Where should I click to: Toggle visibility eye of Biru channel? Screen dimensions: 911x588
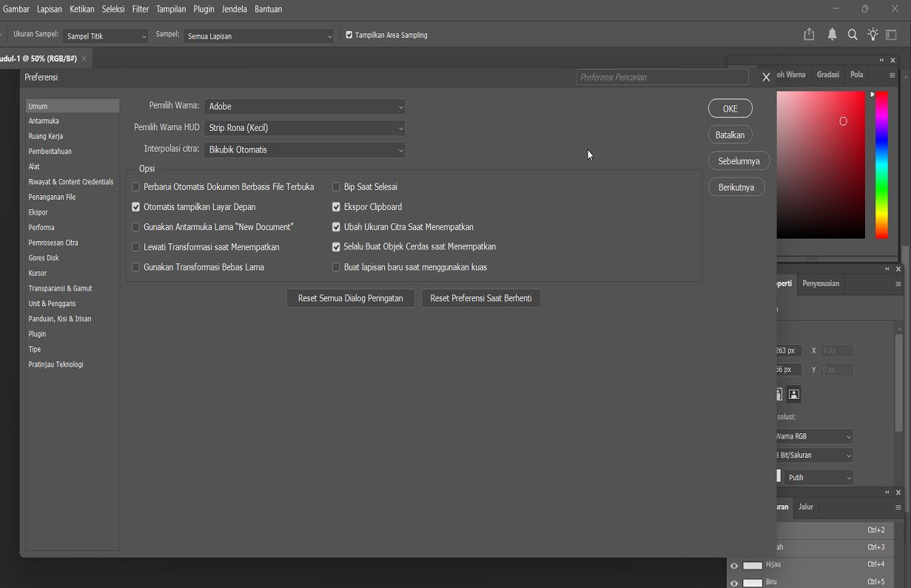pos(734,583)
